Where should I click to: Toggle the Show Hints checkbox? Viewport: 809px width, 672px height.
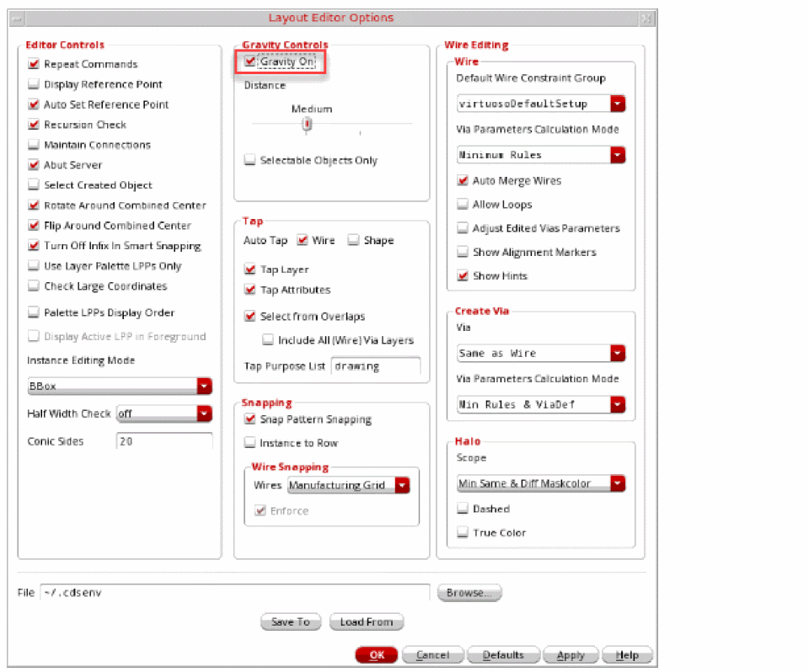tap(463, 275)
